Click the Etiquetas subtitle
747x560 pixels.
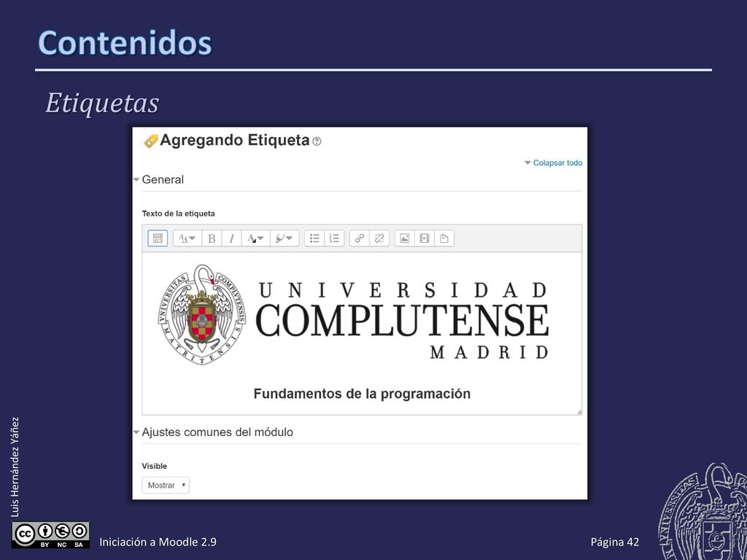tap(102, 103)
